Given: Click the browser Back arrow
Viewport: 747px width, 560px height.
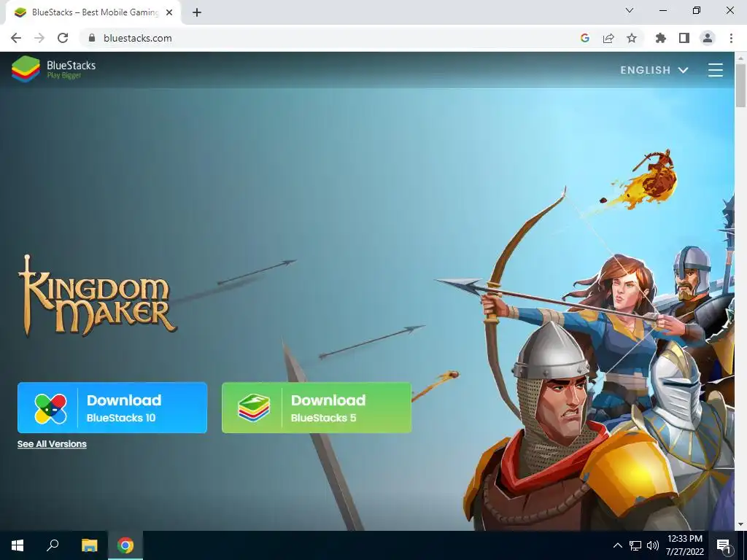Looking at the screenshot, I should pos(16,38).
